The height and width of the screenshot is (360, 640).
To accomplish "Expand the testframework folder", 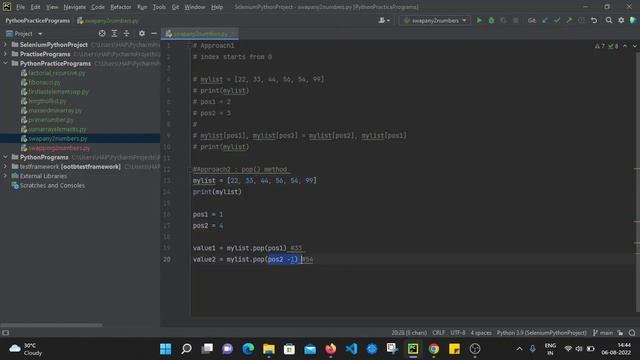I will click(x=5, y=167).
